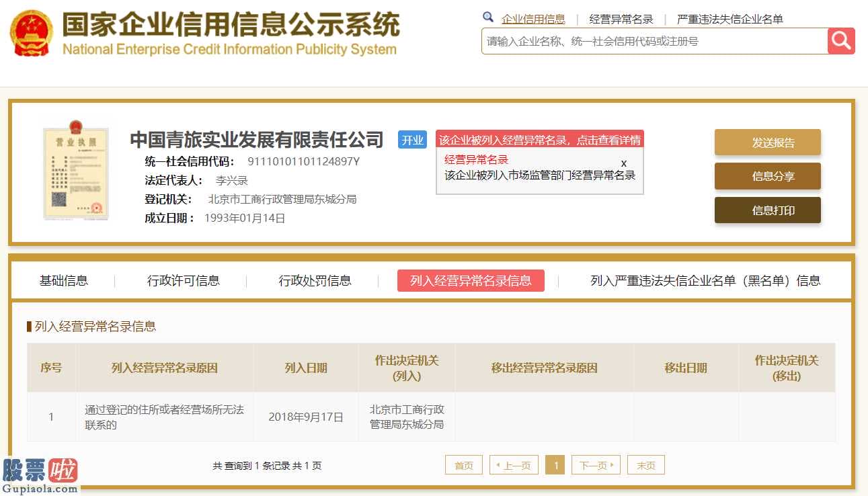Click the site title 国家企业信用信息公示系统
868x496 pixels.
[231, 25]
